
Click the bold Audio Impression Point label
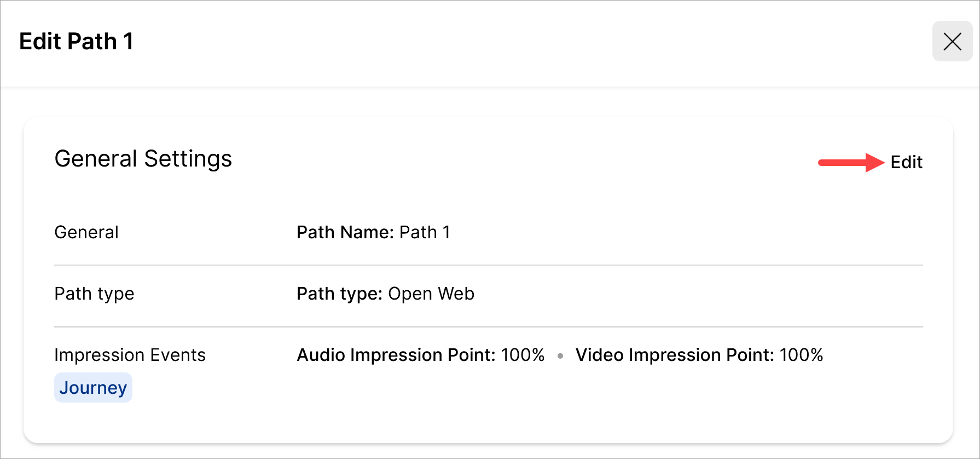pos(397,355)
